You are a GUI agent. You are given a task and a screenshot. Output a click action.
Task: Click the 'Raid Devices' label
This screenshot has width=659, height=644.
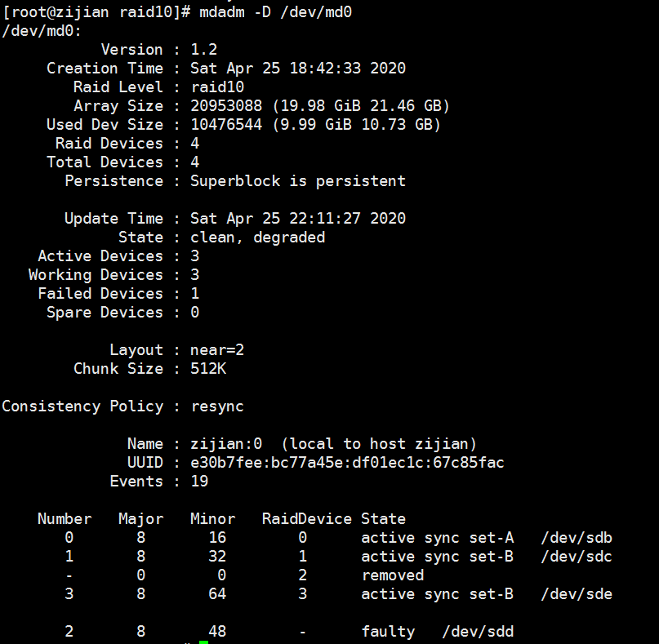pos(109,144)
